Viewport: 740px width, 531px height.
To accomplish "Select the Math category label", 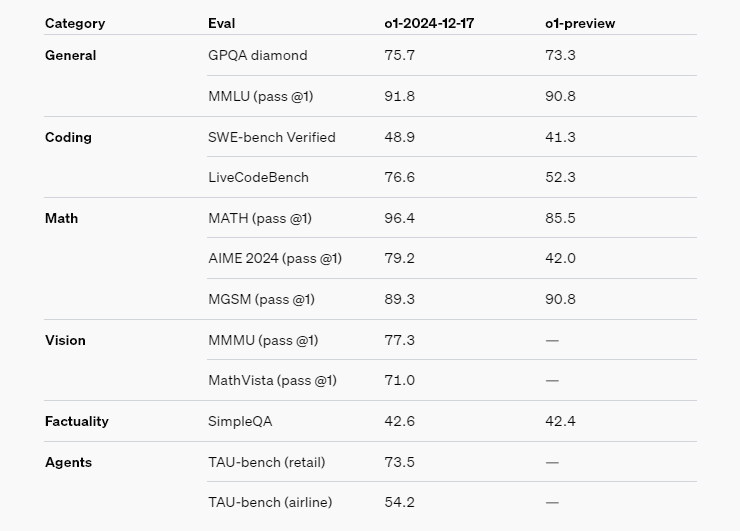I will click(61, 218).
